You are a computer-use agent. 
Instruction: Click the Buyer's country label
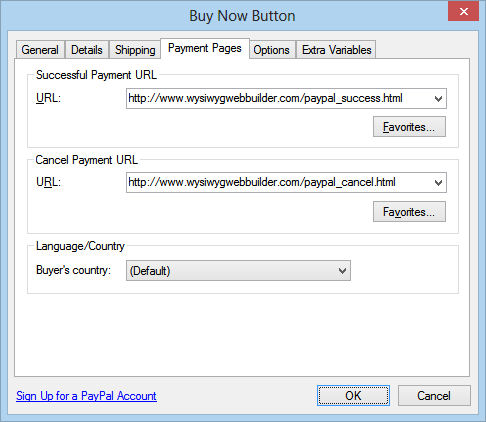[73, 270]
